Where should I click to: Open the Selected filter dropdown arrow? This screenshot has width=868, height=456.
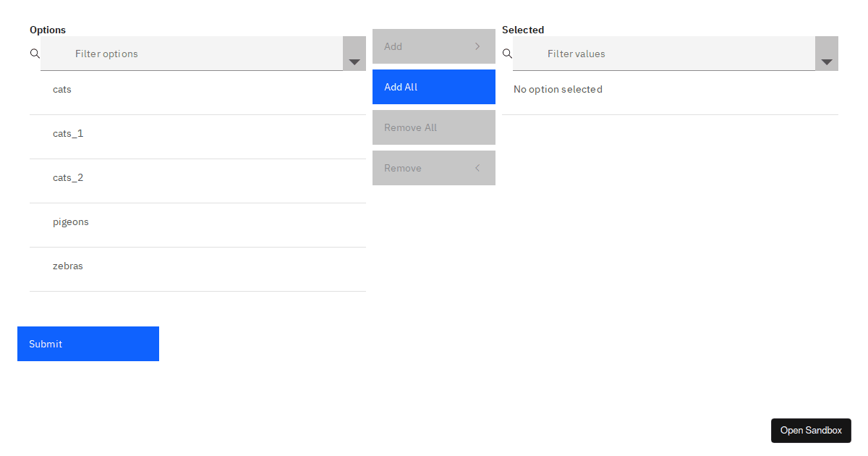pyautogui.click(x=826, y=63)
